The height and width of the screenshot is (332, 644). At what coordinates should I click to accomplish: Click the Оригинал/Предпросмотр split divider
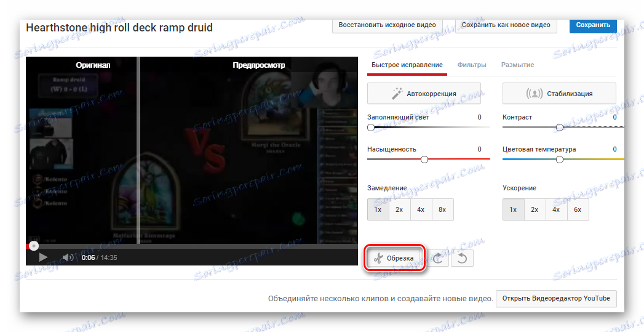click(138, 150)
